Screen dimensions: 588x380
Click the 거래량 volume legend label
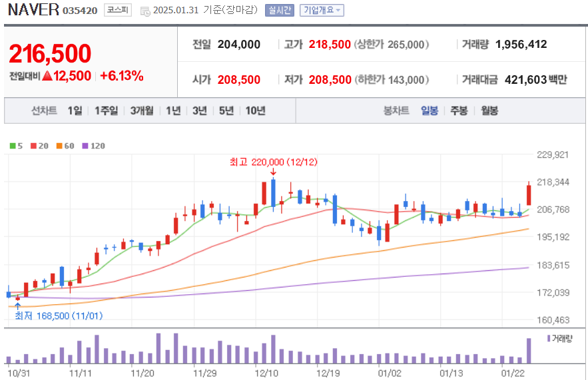click(562, 339)
